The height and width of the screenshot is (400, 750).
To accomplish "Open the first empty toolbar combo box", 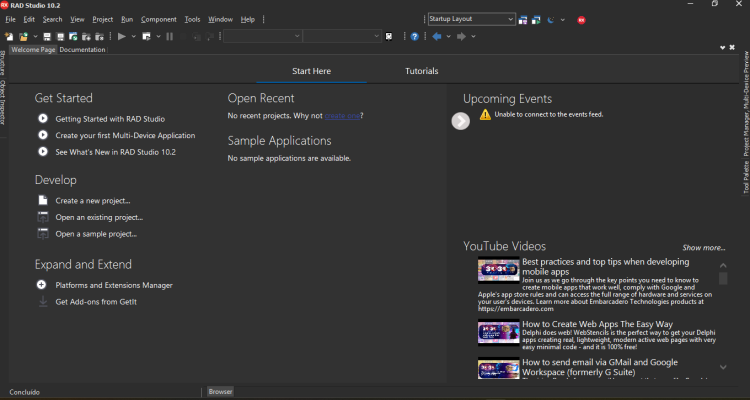I will pos(263,36).
